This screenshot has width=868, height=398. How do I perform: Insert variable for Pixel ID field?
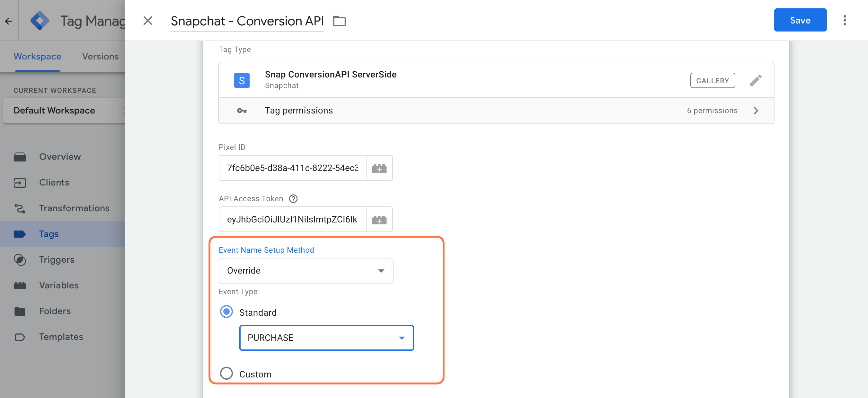(379, 168)
